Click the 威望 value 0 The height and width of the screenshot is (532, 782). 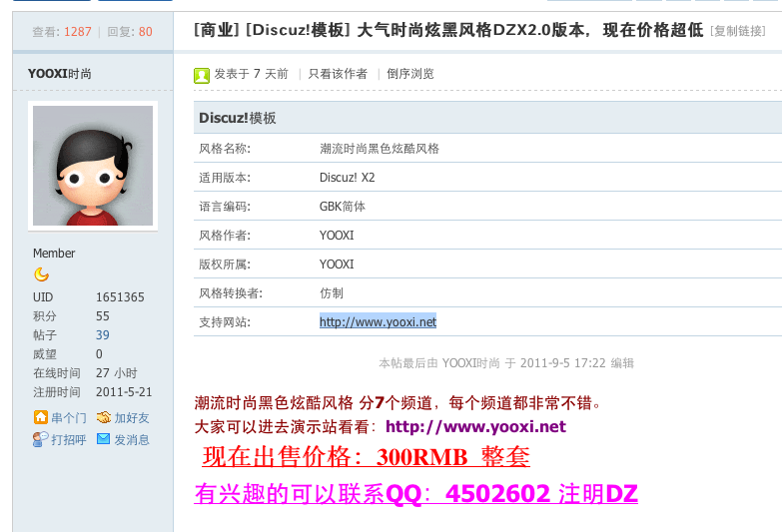99,354
